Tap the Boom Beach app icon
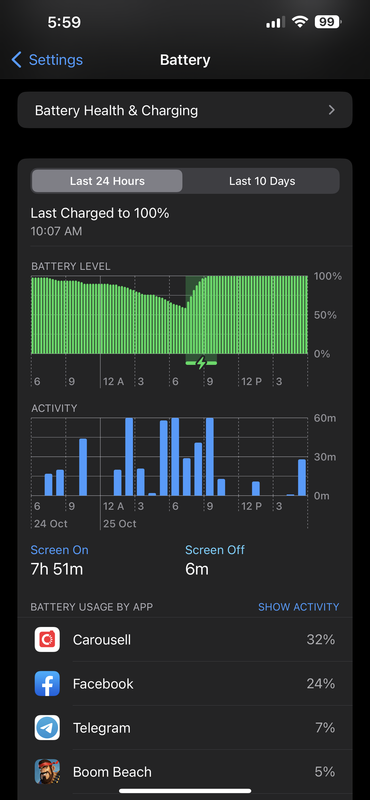Image resolution: width=370 pixels, height=800 pixels. (x=47, y=771)
